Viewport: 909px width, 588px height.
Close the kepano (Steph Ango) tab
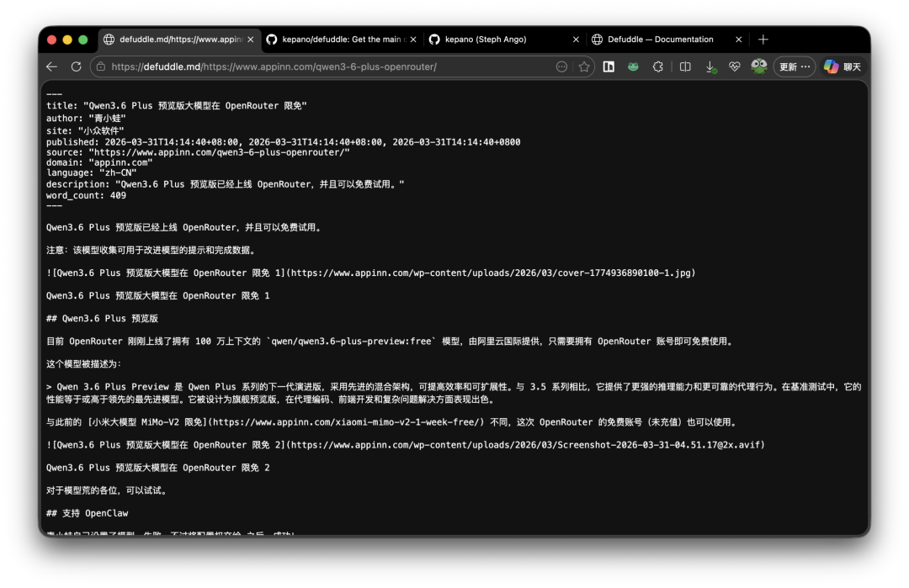click(x=576, y=40)
